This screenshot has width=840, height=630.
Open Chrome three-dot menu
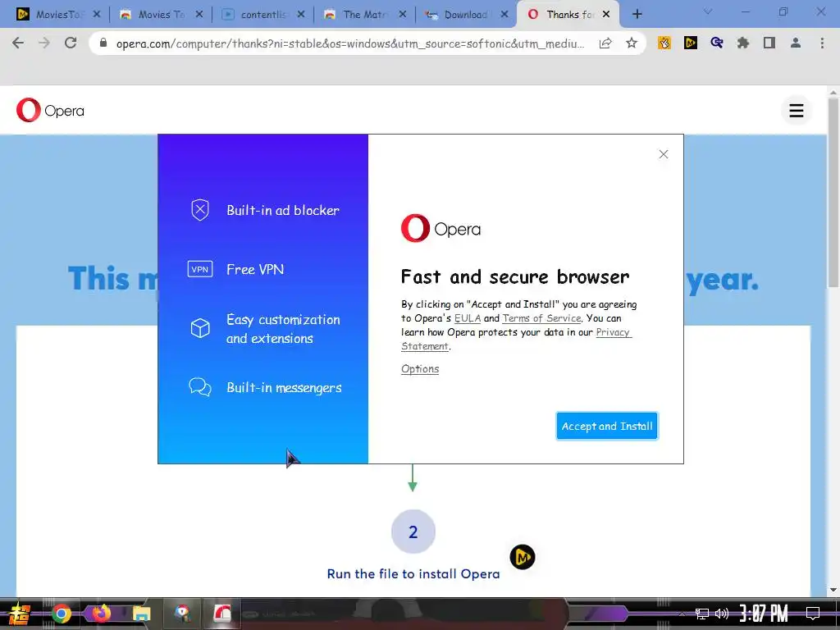[822, 43]
